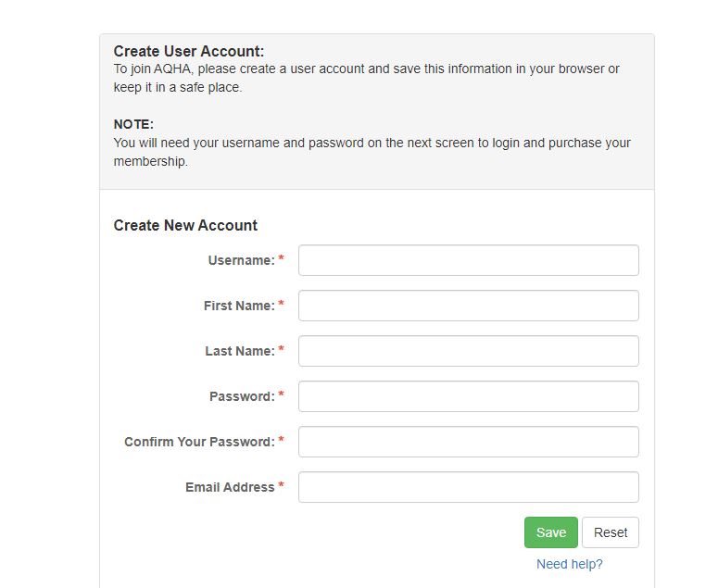Screen dimensions: 718x588
Task: Click the red asterisk beside Email Address
Action: (281, 487)
